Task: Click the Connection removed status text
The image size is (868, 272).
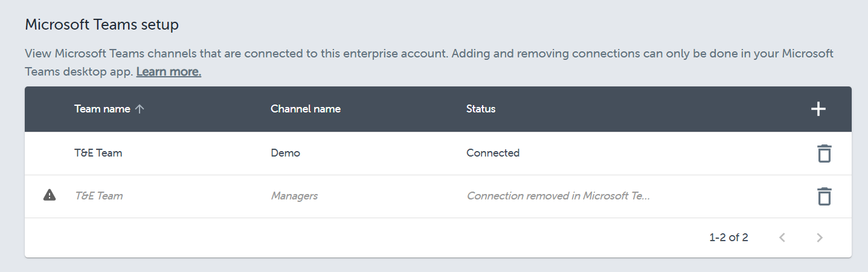Action: (559, 196)
